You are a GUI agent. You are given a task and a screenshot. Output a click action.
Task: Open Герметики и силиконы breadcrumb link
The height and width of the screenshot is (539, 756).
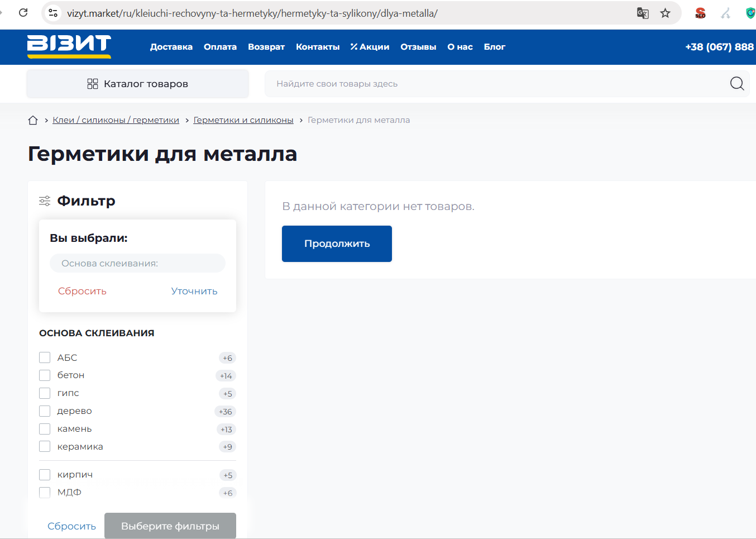[x=243, y=120]
